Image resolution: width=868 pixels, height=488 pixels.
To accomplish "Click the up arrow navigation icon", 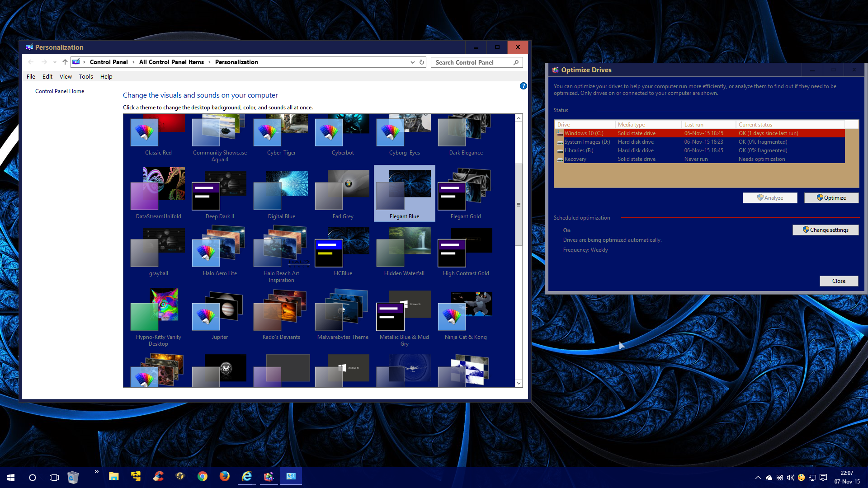I will (65, 62).
